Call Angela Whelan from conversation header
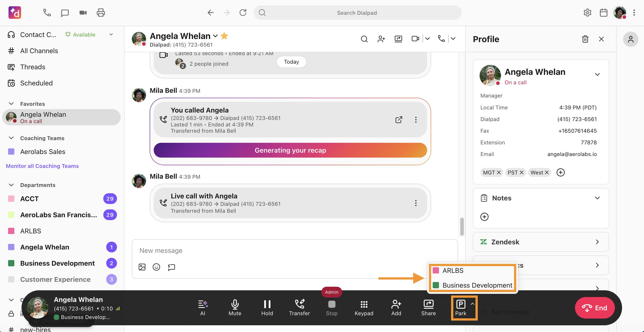Image resolution: width=644 pixels, height=332 pixels. (441, 39)
